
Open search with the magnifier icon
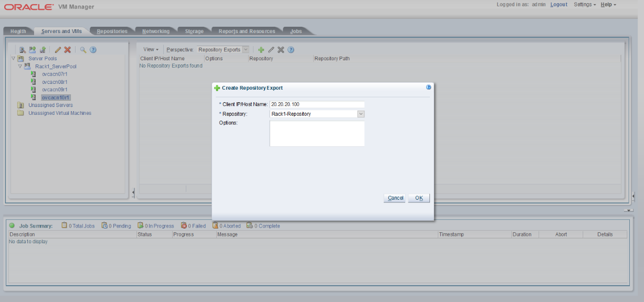click(x=83, y=49)
